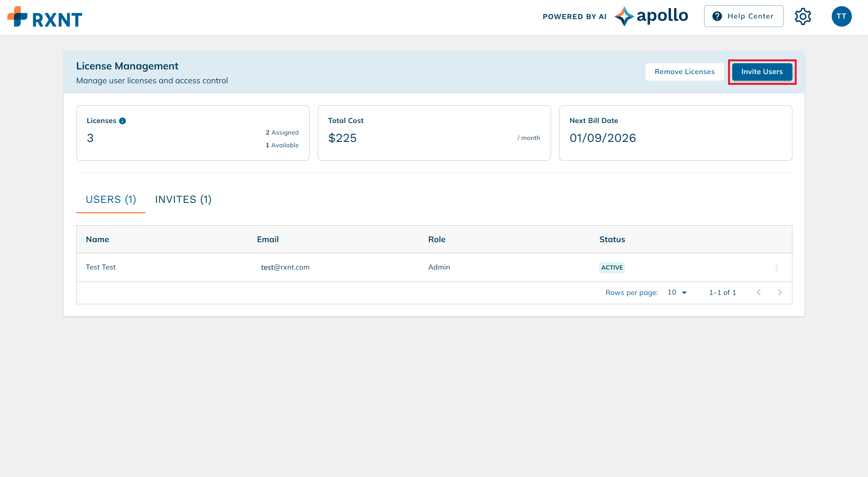Expand the rows-per-page value selector arrow
868x477 pixels.
[x=684, y=293]
